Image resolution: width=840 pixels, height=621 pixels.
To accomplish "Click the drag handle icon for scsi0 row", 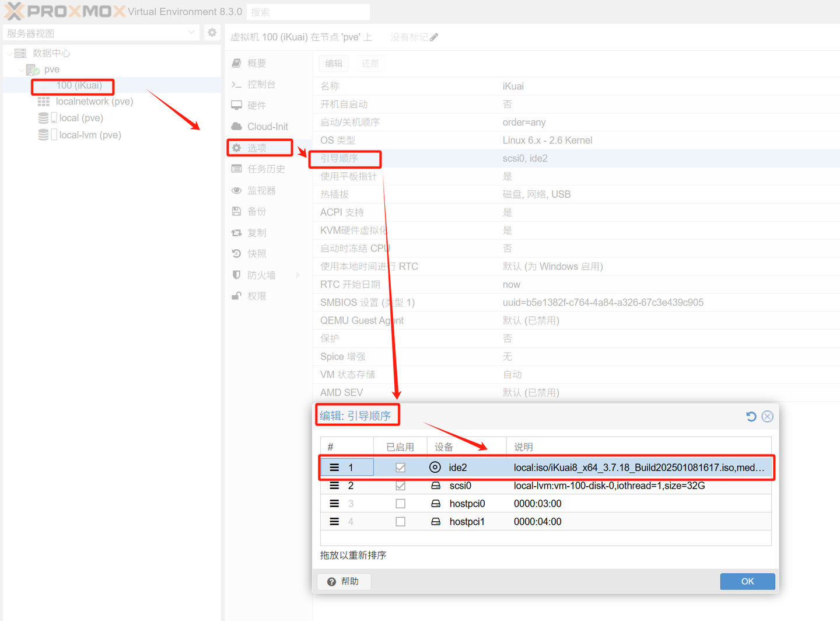I will click(x=334, y=486).
